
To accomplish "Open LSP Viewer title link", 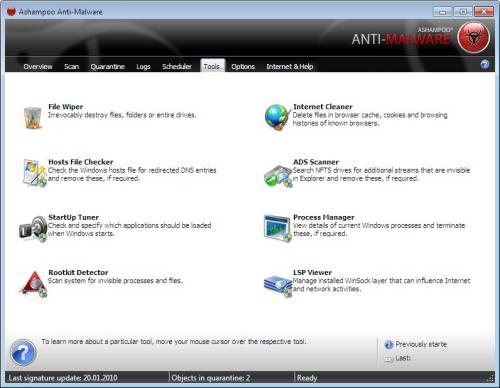I will [x=312, y=272].
